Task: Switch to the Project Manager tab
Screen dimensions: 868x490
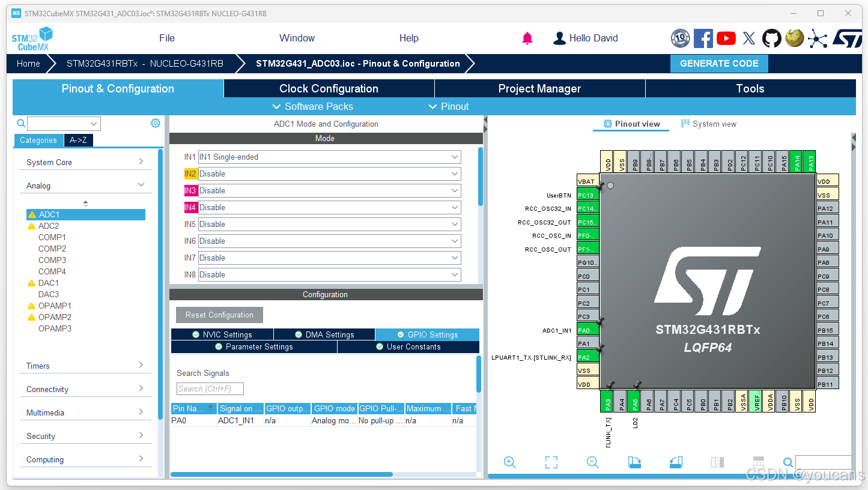Action: [540, 89]
